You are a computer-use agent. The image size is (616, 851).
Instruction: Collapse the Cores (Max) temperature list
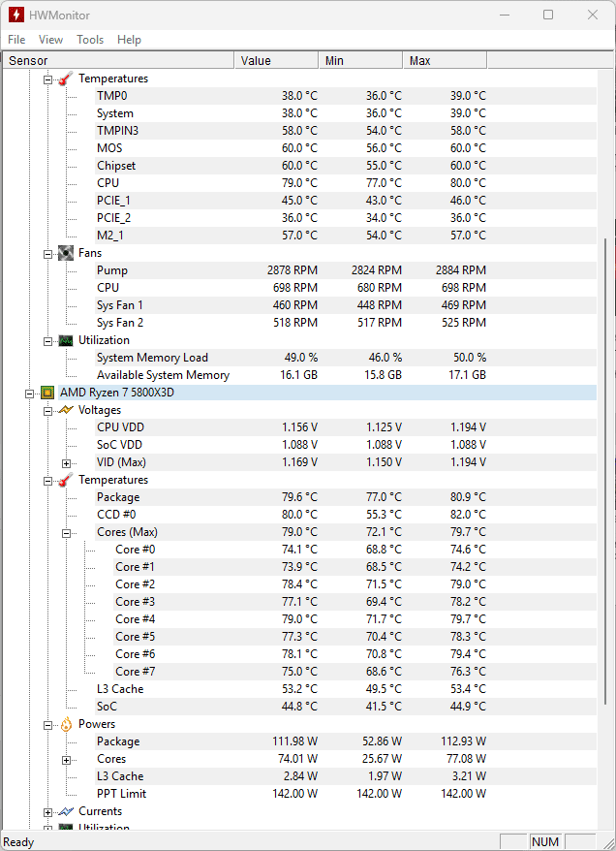pos(67,533)
